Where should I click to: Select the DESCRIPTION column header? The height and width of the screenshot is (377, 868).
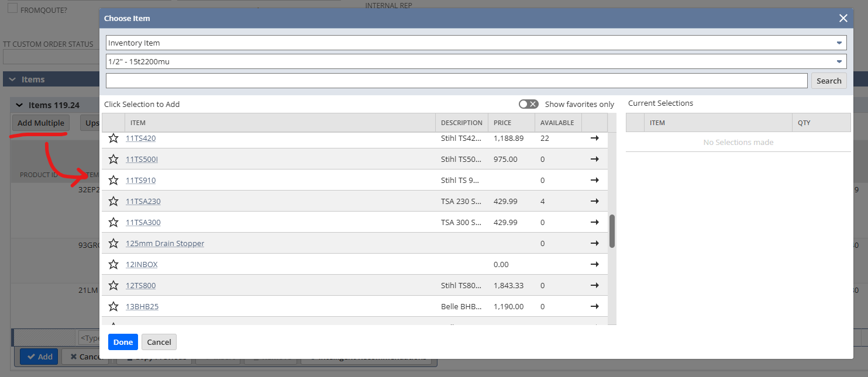coord(461,123)
